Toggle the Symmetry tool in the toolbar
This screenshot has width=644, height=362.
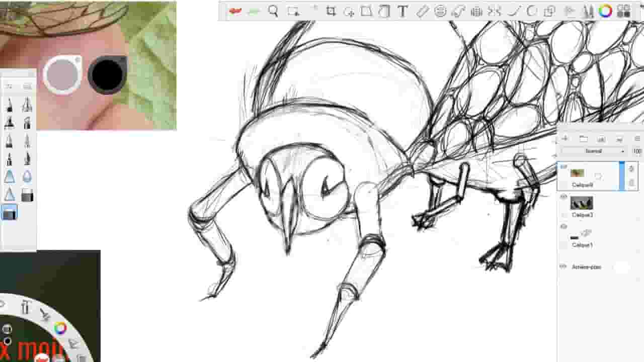pyautogui.click(x=495, y=11)
